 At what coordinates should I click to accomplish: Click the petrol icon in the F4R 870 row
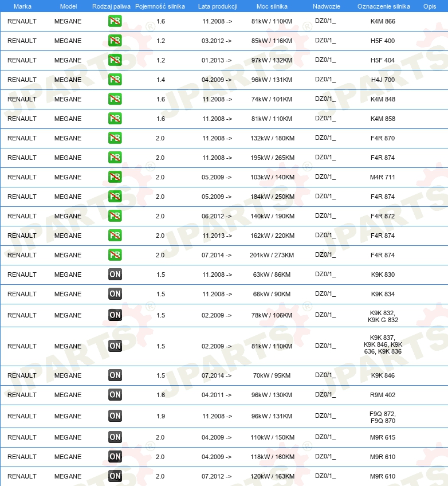[x=115, y=138]
